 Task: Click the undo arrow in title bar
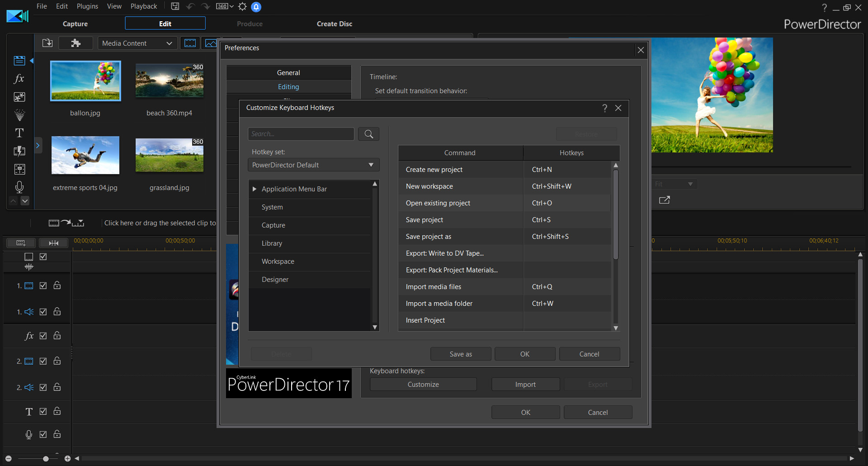tap(190, 6)
